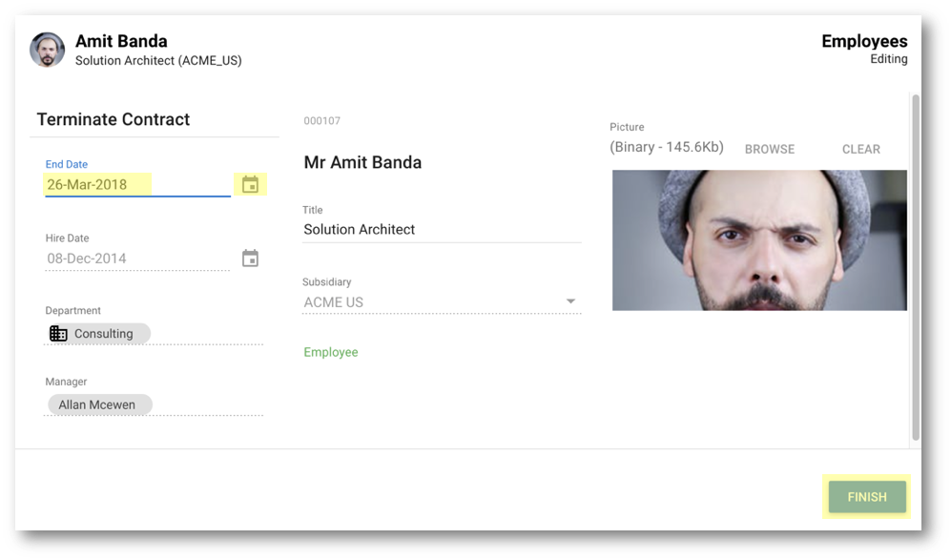Click the Title field Solution Architect
Image resolution: width=951 pixels, height=560 pixels.
click(442, 229)
